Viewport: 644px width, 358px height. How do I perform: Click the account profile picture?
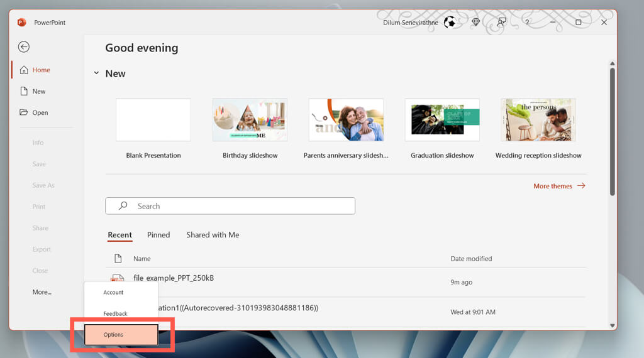click(450, 22)
